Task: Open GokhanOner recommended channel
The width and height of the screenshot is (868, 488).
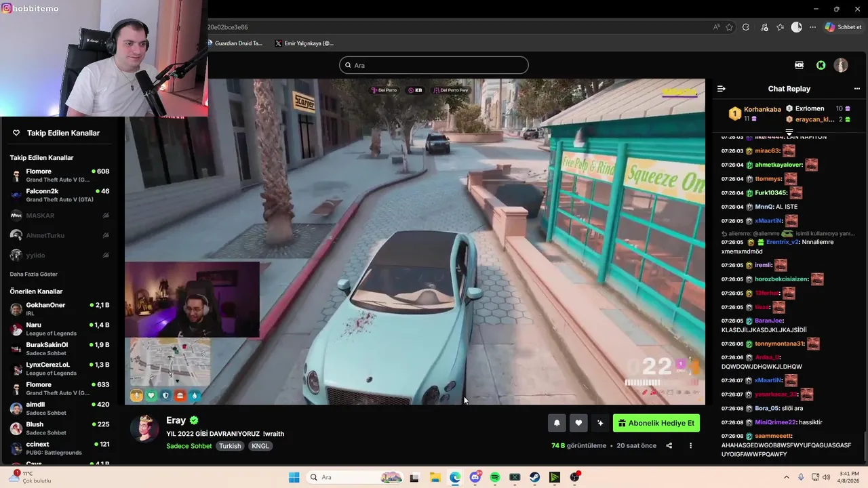Action: [60, 309]
